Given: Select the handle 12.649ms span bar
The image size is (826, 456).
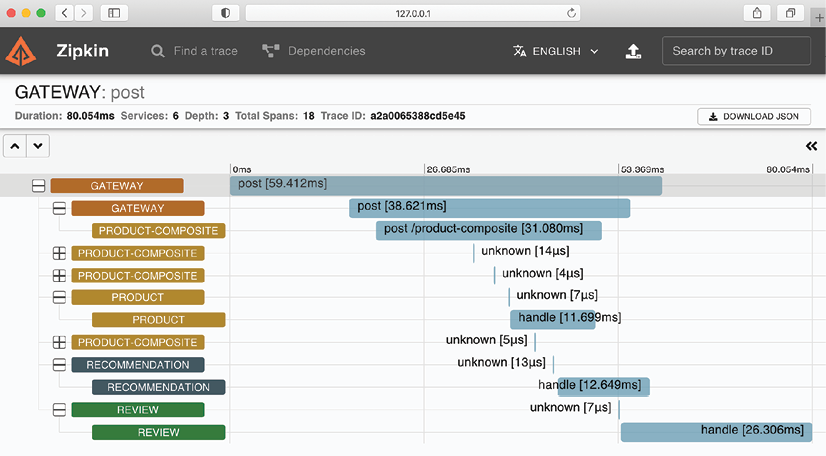Looking at the screenshot, I should click(x=604, y=387).
